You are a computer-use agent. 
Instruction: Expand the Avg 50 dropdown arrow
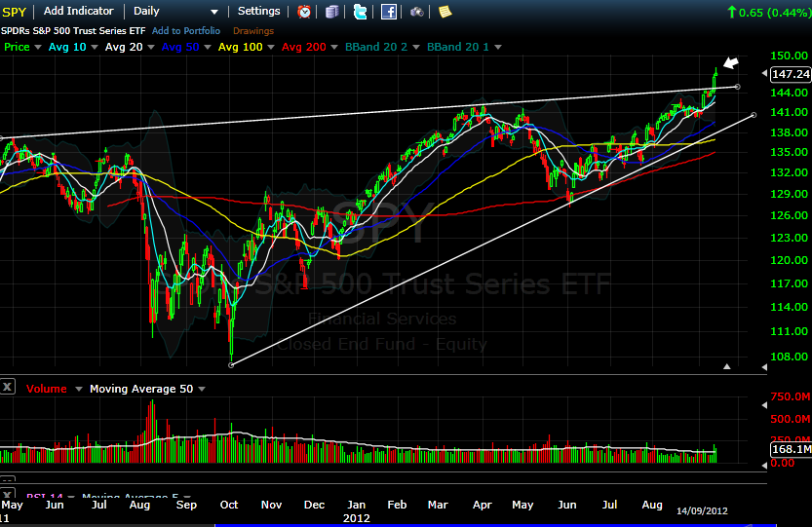(208, 47)
